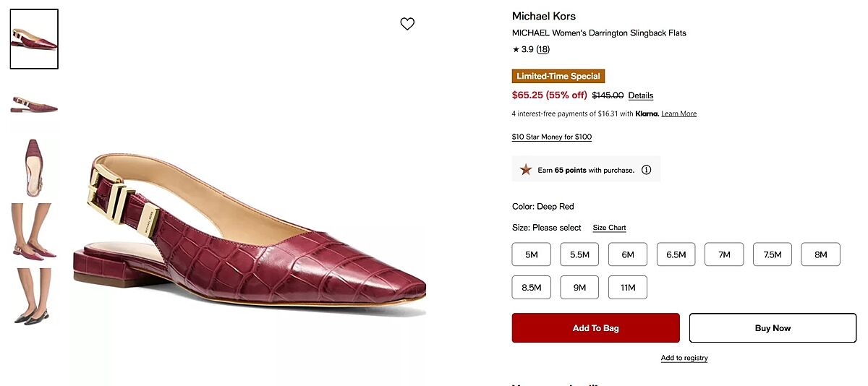Click Details next to the price
The height and width of the screenshot is (386, 868).
(640, 95)
